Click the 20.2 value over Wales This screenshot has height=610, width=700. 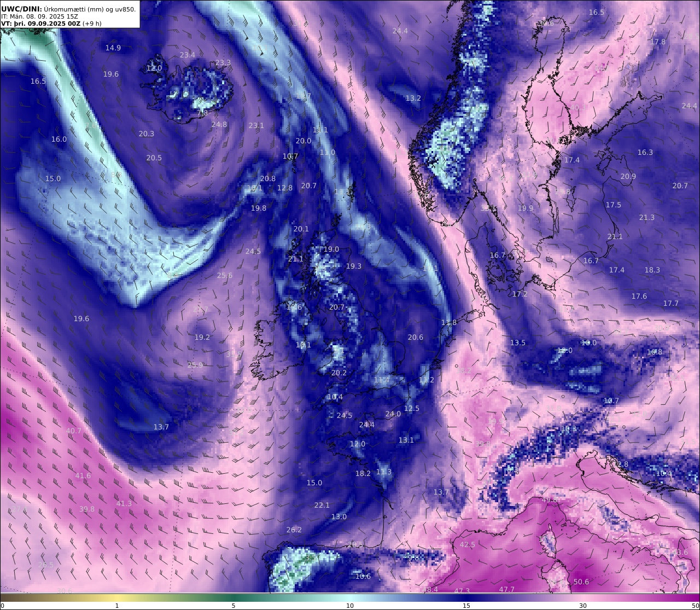pyautogui.click(x=339, y=373)
